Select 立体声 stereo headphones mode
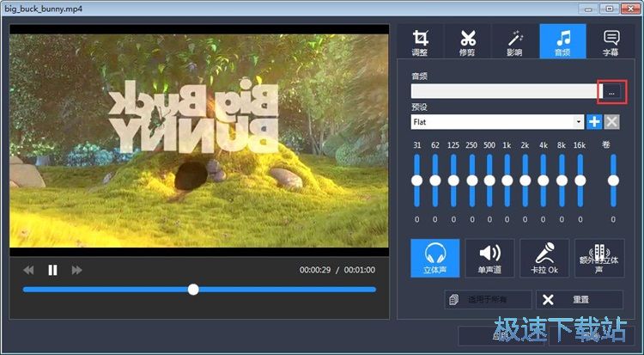This screenshot has width=644, height=355. click(435, 258)
